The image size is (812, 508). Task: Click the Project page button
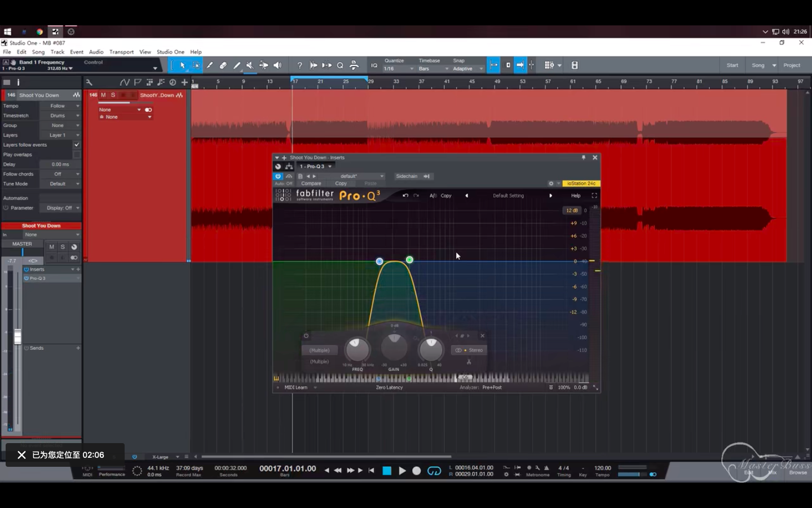click(792, 65)
